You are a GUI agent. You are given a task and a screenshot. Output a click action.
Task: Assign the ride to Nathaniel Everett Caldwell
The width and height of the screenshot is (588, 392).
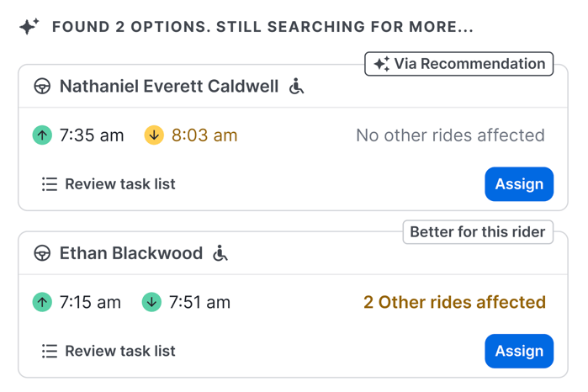(x=518, y=184)
